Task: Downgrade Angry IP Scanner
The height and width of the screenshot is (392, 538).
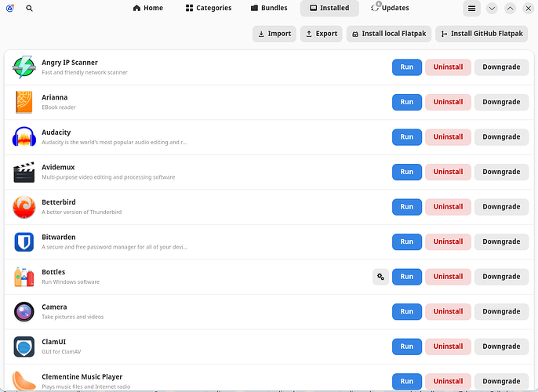Action: click(x=501, y=67)
